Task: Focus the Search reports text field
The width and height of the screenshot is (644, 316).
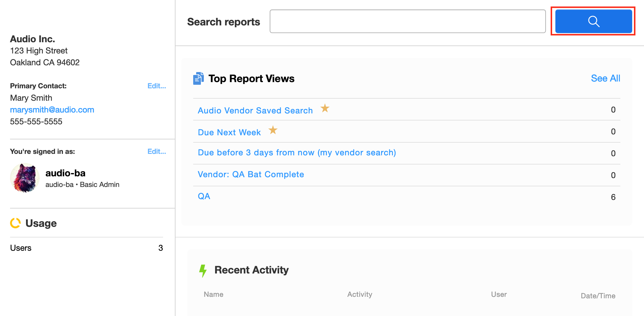Action: point(407,21)
